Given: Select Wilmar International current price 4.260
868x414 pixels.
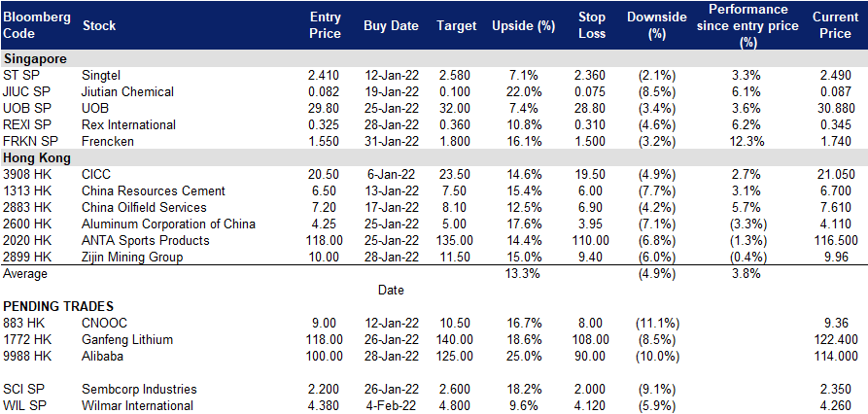Looking at the screenshot, I should (x=835, y=405).
